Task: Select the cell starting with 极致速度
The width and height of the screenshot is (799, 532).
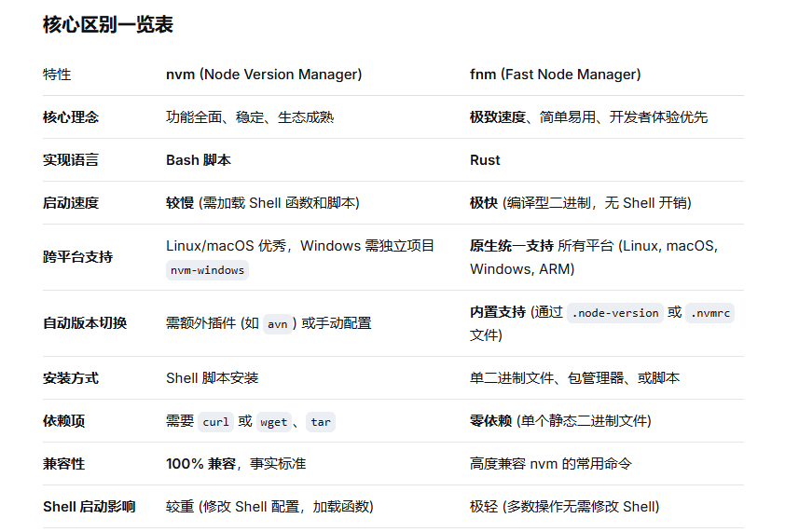Action: point(588,117)
